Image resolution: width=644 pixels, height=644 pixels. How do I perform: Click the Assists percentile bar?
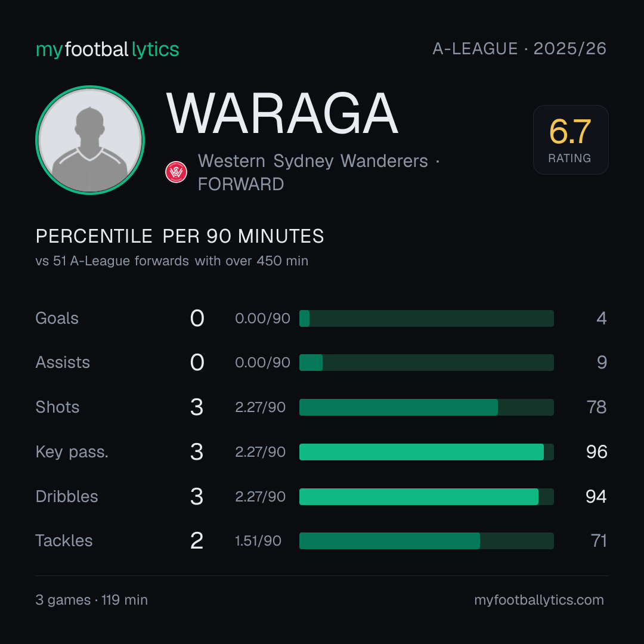(x=426, y=363)
